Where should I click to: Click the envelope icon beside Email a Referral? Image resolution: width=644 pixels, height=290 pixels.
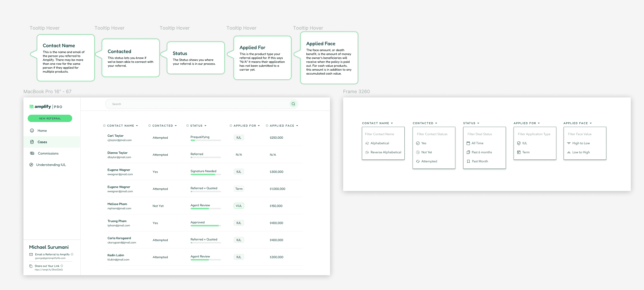pos(31,254)
